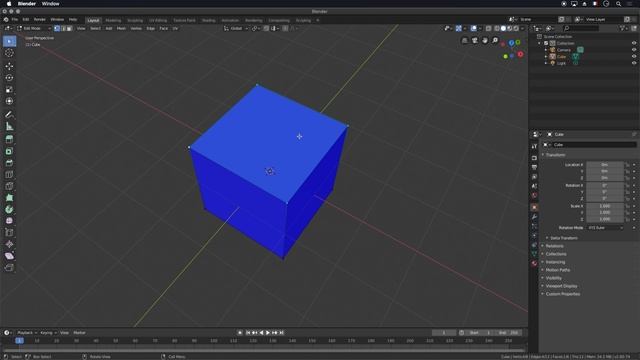Activate the Rotate tool
The height and width of the screenshot is (360, 640).
pyautogui.click(x=9, y=78)
